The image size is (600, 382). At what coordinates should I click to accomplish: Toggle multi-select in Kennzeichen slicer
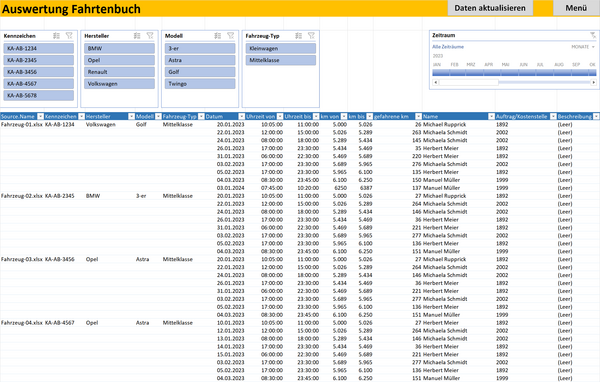pyautogui.click(x=57, y=36)
